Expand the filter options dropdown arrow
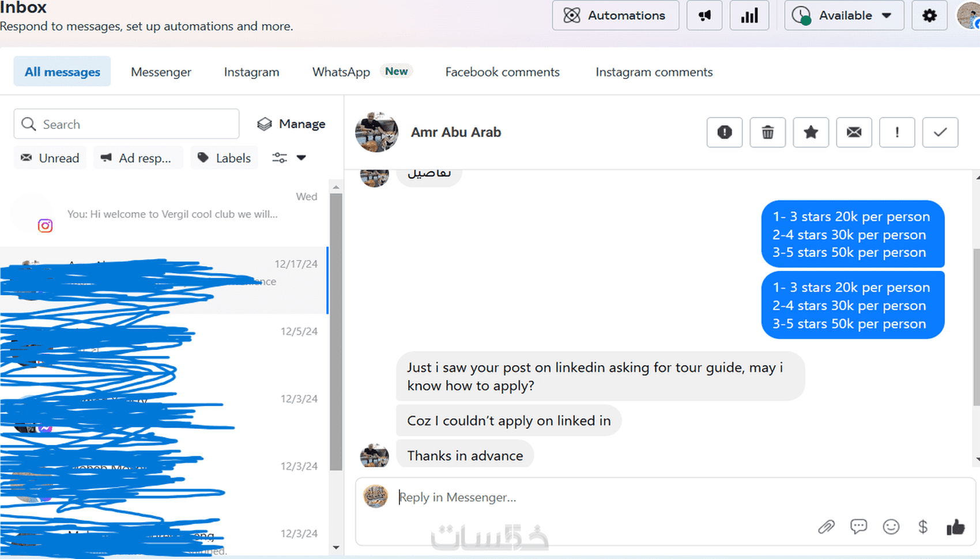This screenshot has width=980, height=559. click(x=301, y=158)
